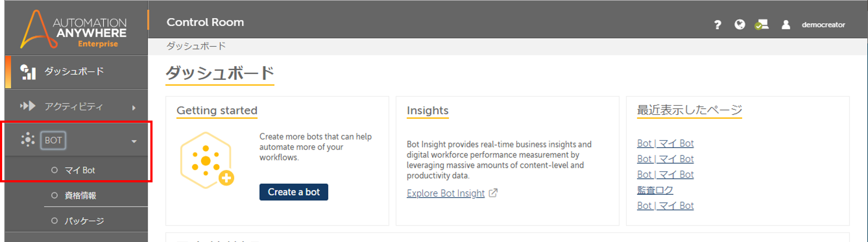Click the device connection status icon
The image size is (868, 242).
pos(762,25)
